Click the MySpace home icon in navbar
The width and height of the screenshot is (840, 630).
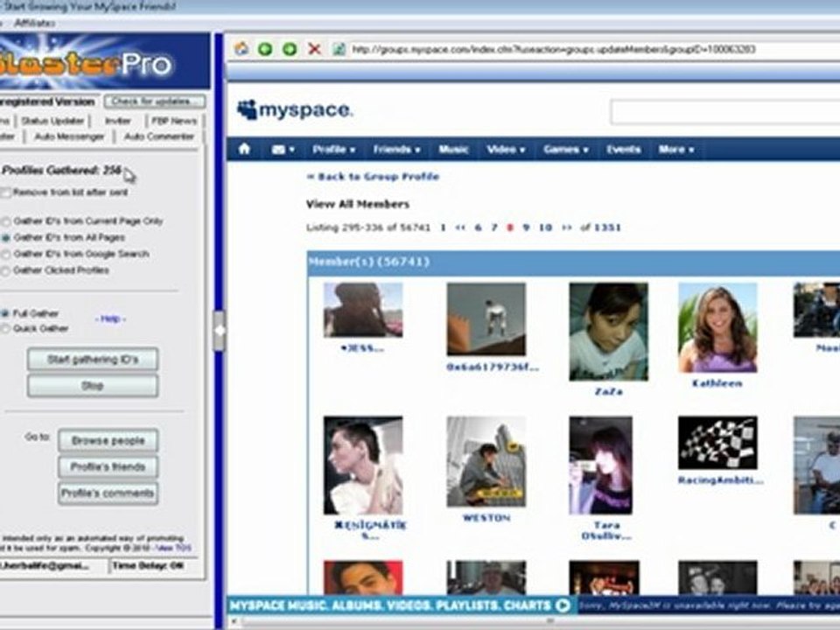click(244, 149)
